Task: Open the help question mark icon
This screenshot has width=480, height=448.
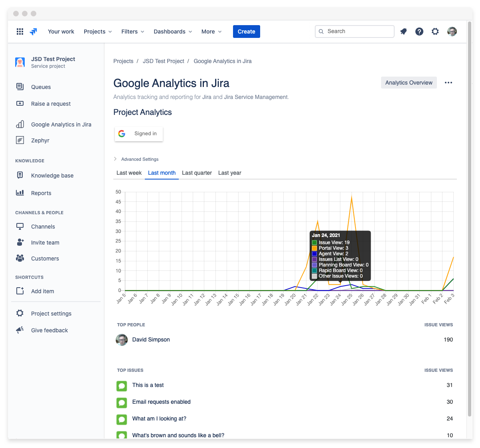Action: pyautogui.click(x=419, y=32)
